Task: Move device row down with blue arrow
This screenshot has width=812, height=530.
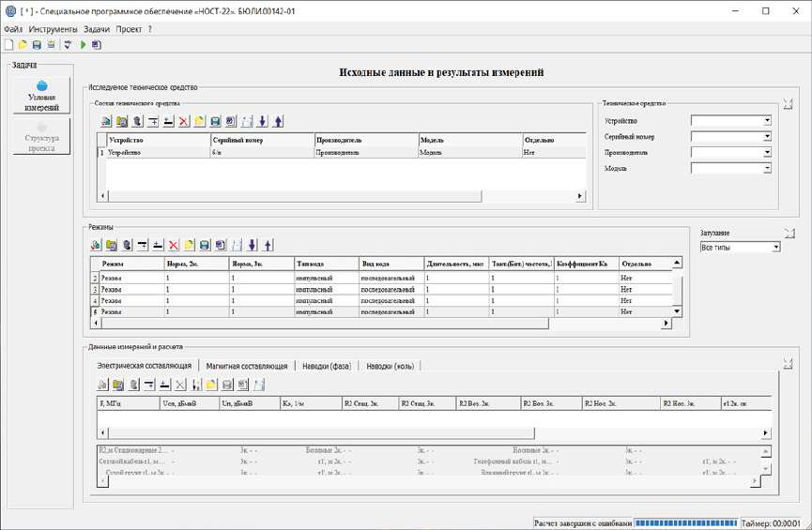Action: [x=263, y=122]
